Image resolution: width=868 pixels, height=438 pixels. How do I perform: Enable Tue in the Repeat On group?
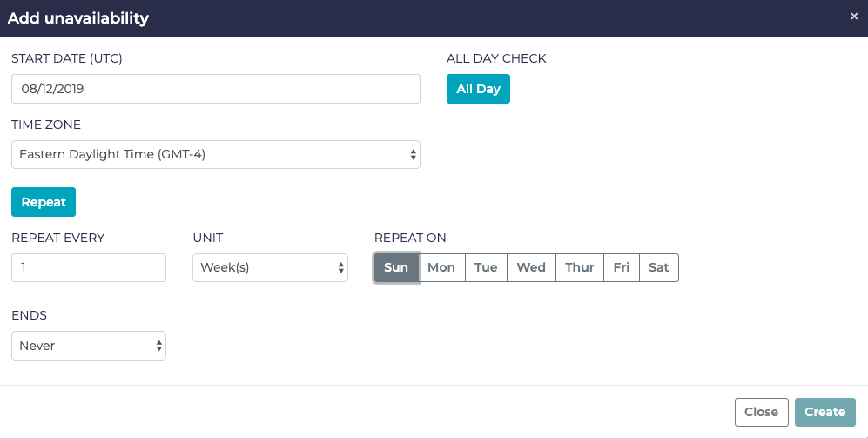(x=486, y=267)
